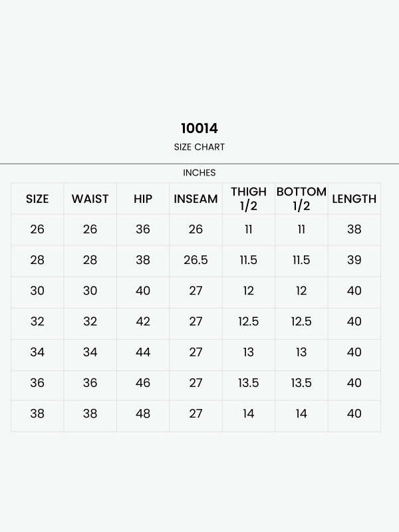Screen dimensions: 399x532
Task: Select the BOTTOM 1/2 column header
Action: tap(301, 199)
